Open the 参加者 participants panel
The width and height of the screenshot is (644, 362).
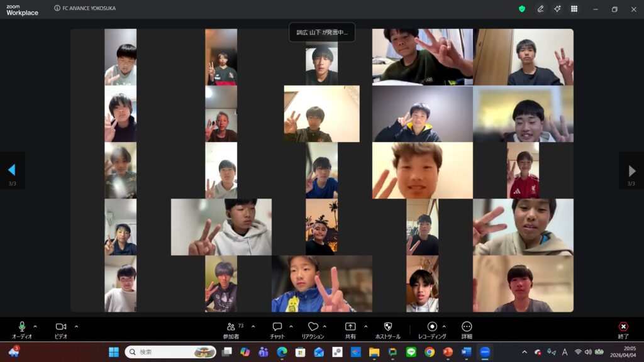point(231,327)
